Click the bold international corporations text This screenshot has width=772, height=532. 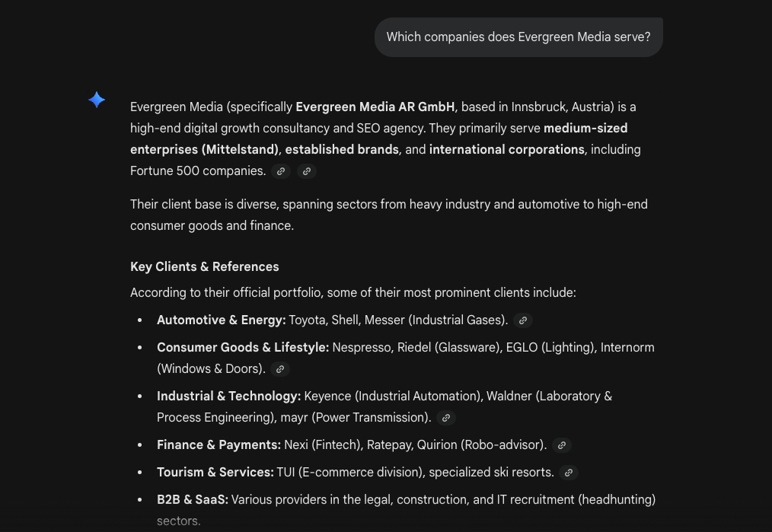click(506, 149)
